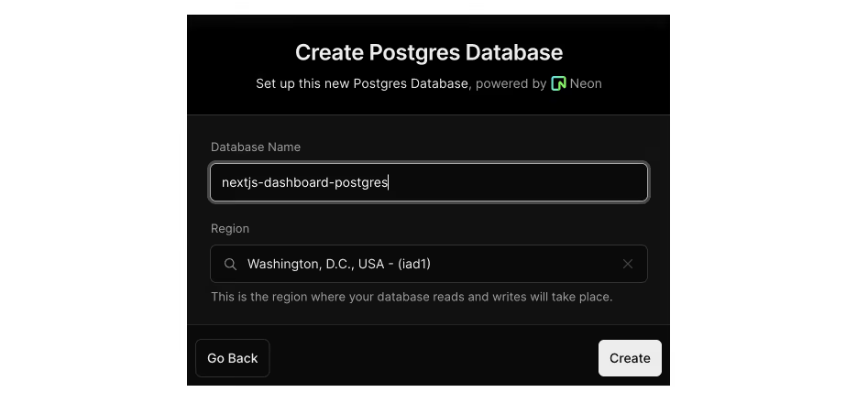Click the magnifier icon in Region field
The width and height of the screenshot is (868, 403).
[x=231, y=264]
